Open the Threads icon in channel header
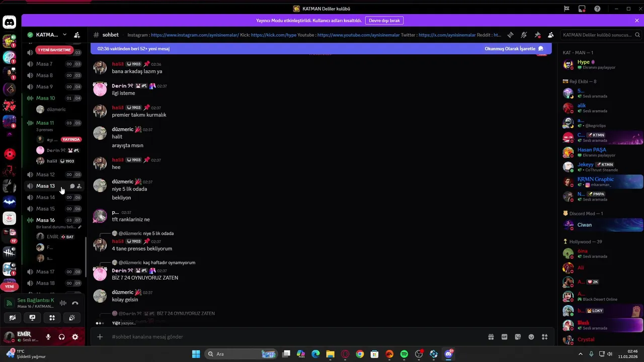Screen dimensions: 644x362 [510, 35]
